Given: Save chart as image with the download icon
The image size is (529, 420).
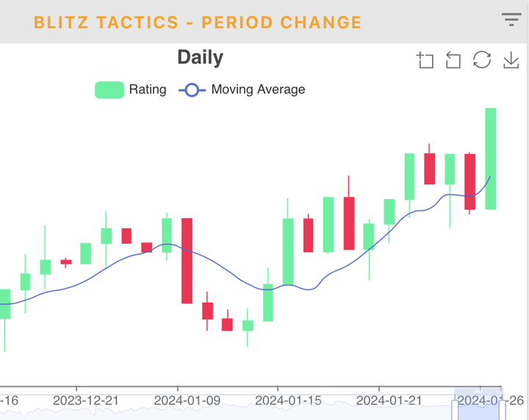Looking at the screenshot, I should pyautogui.click(x=511, y=60).
